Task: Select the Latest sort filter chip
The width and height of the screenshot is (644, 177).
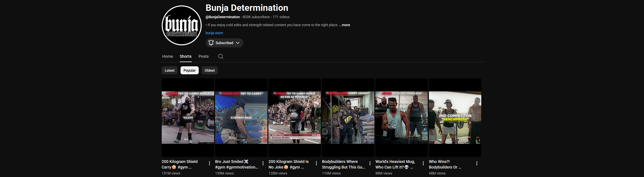Action: (x=169, y=70)
